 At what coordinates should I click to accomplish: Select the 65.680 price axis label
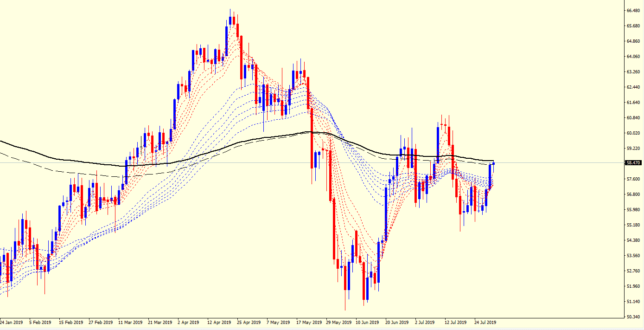[633, 26]
